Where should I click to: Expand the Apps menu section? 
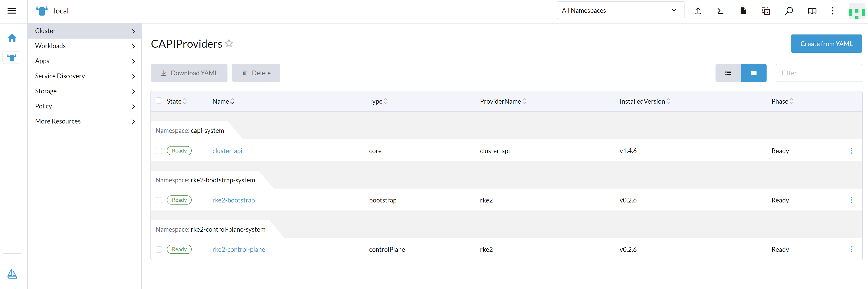(x=85, y=61)
